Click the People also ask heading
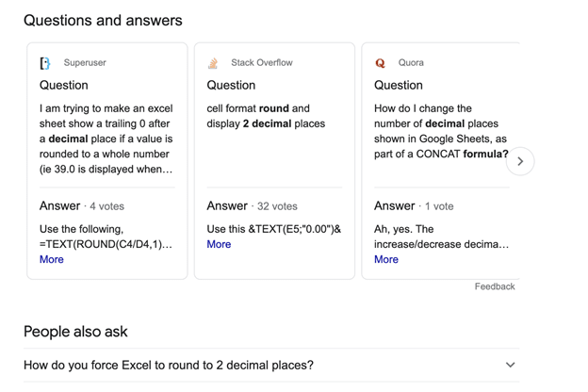The width and height of the screenshot is (588, 392). point(75,332)
